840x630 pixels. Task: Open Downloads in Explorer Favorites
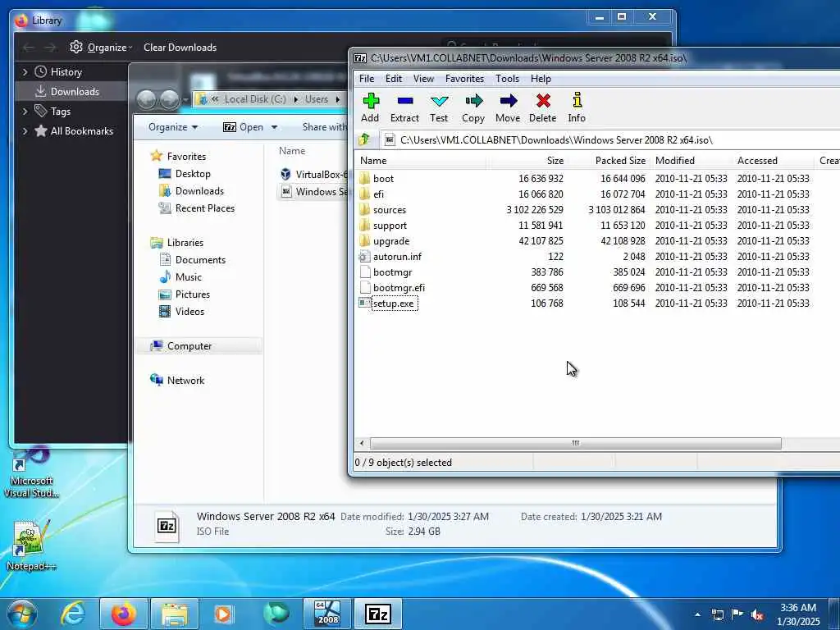pyautogui.click(x=199, y=190)
